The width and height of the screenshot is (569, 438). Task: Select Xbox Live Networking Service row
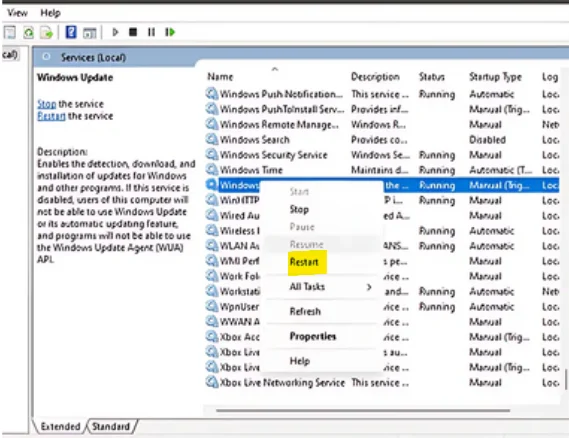click(382, 382)
